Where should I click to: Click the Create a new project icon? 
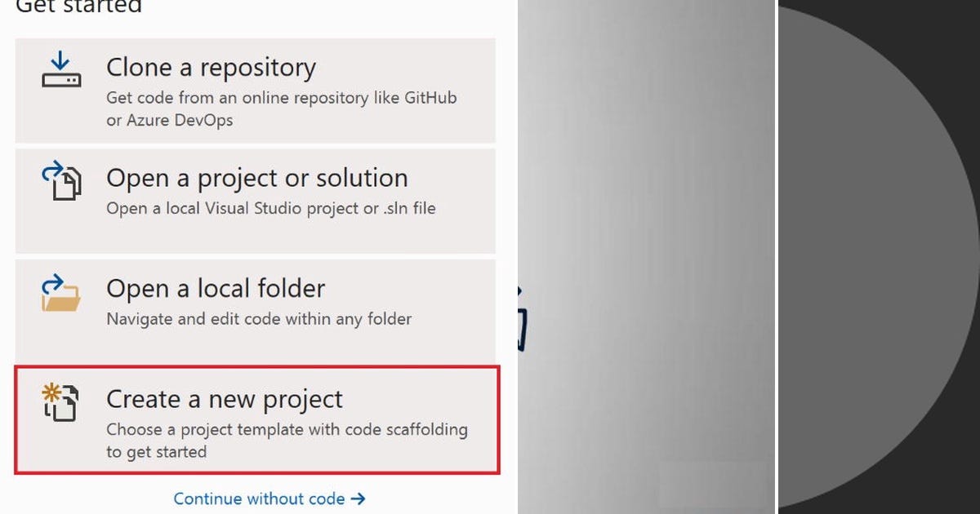(60, 403)
